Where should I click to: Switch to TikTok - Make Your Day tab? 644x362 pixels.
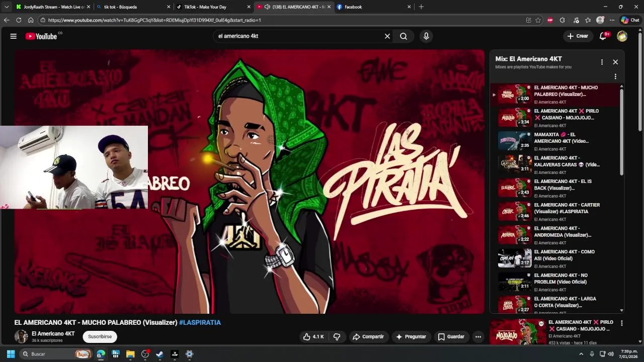(213, 7)
